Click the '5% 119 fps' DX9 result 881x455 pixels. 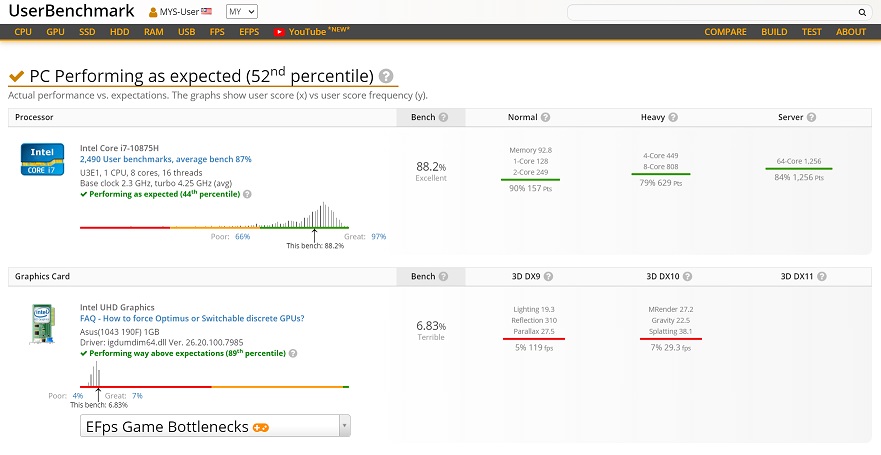point(534,347)
